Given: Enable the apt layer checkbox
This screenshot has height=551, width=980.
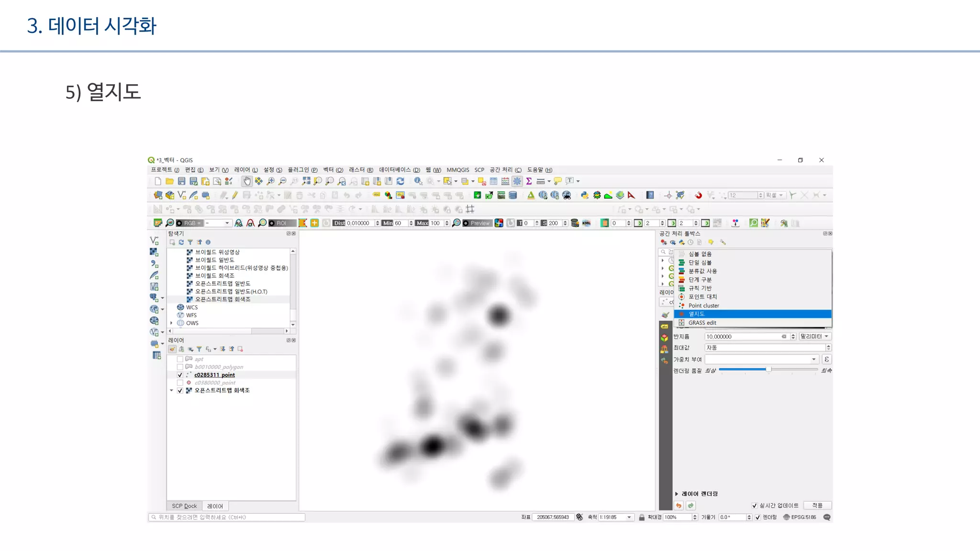Looking at the screenshot, I should pos(180,359).
